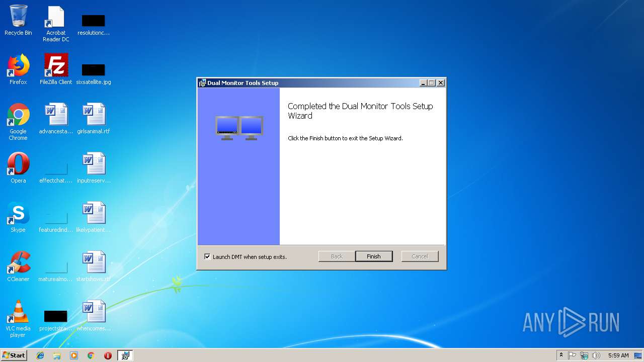644x362 pixels.
Task: Open the network tray icon
Action: [584, 355]
